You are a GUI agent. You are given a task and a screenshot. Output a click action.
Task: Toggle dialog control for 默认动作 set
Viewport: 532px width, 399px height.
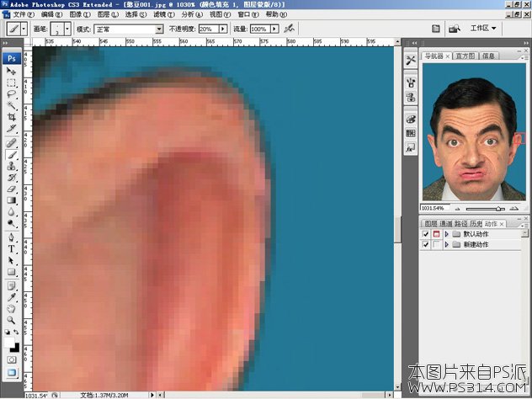[436, 233]
